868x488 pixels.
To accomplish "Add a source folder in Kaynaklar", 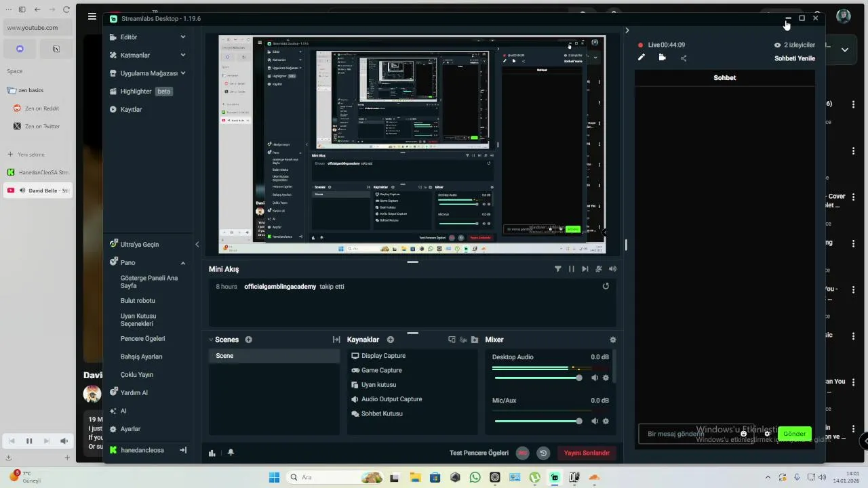I will pos(475,340).
